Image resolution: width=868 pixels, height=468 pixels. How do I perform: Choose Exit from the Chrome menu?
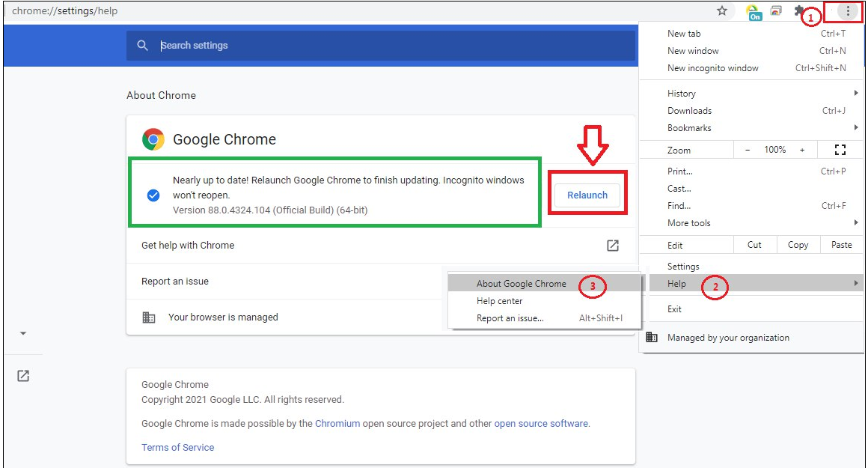pyautogui.click(x=752, y=309)
